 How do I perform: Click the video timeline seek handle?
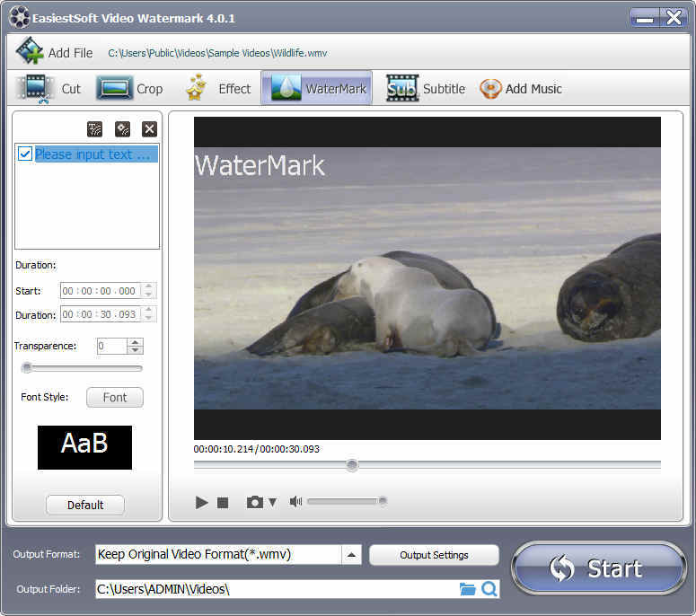click(352, 464)
